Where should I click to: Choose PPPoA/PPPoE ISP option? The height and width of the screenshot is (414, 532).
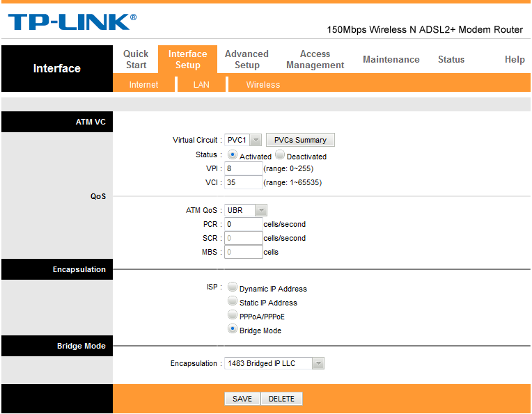pos(232,315)
